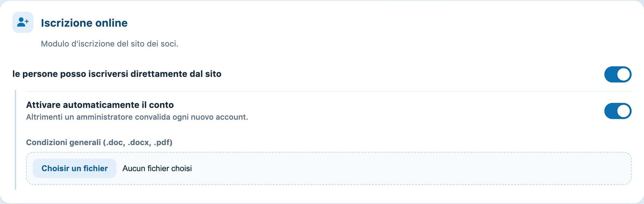The width and height of the screenshot is (644, 204).
Task: Click the add-user icon beside Iscrizione online
Action: click(x=23, y=22)
